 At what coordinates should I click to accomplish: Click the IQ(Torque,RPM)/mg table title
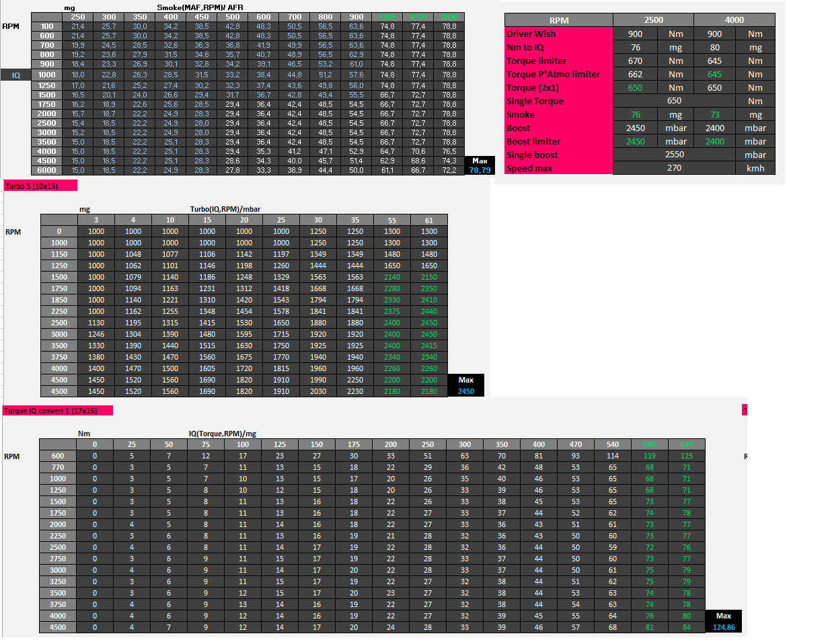coord(222,434)
